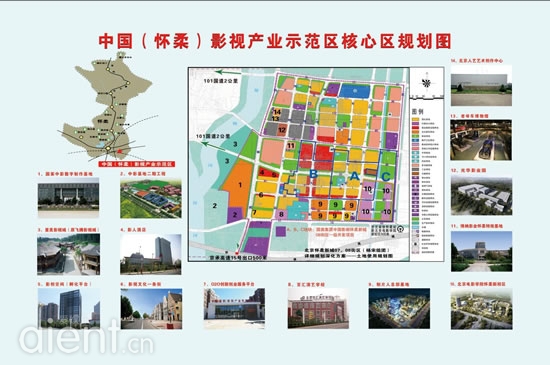Click the red marker on Huairou district map
Screen dimensions: 550x365
(120, 151)
